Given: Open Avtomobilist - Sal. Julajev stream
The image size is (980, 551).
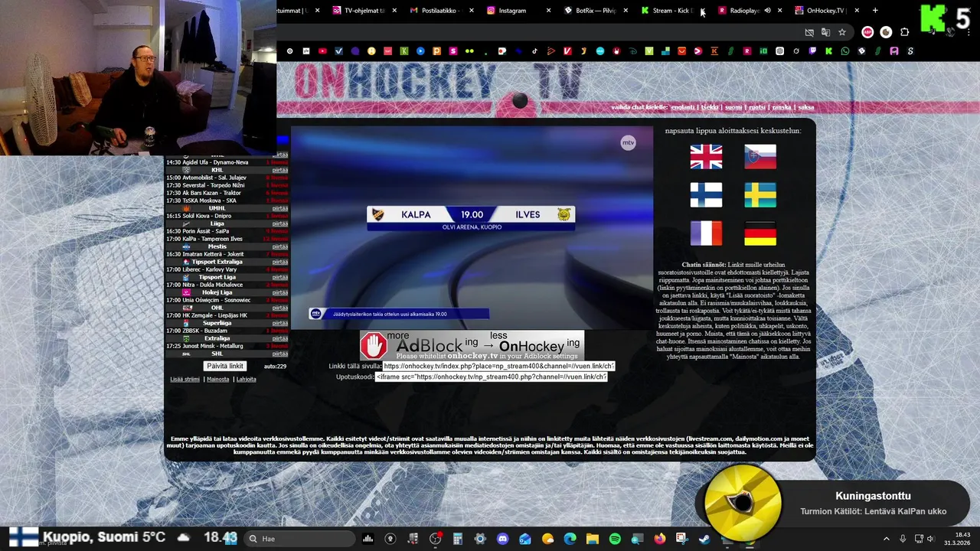Looking at the screenshot, I should point(214,178).
